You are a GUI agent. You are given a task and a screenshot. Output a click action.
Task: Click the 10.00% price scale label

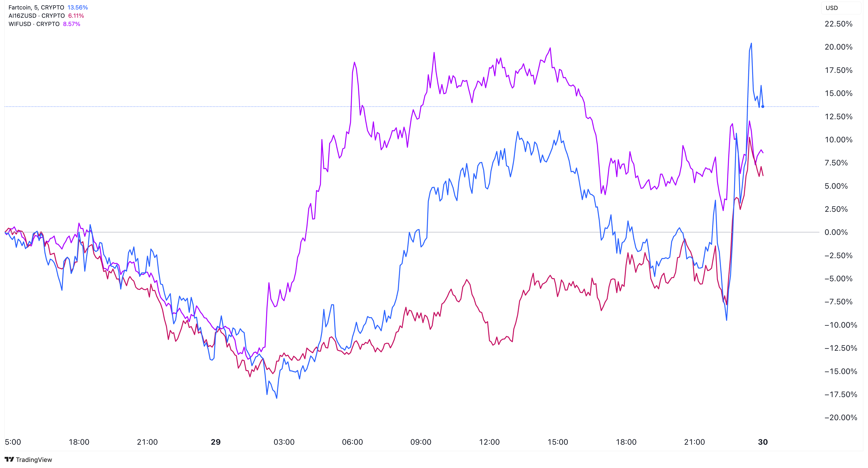point(838,139)
